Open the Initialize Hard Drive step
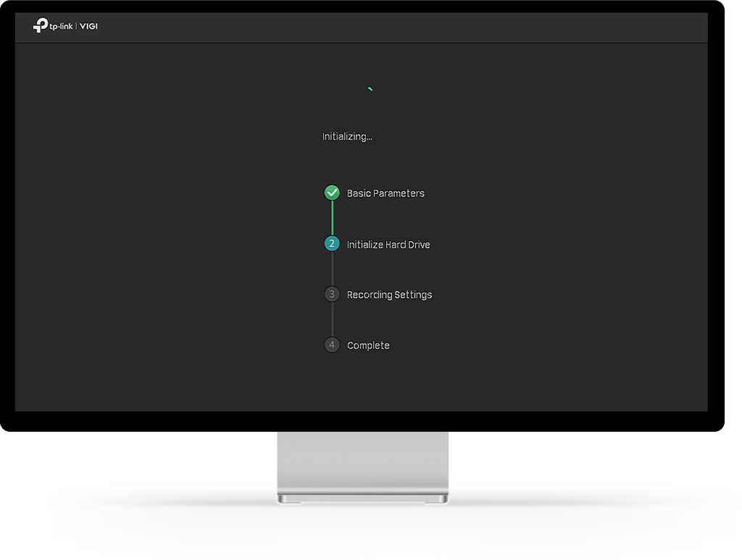The image size is (742, 560). pyautogui.click(x=388, y=245)
